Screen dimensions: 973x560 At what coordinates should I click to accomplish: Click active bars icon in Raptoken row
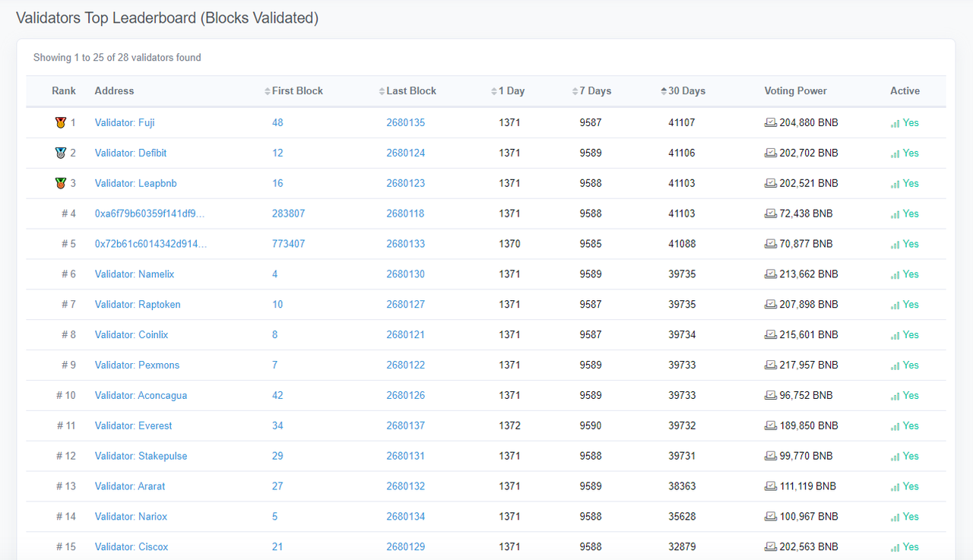tap(895, 305)
